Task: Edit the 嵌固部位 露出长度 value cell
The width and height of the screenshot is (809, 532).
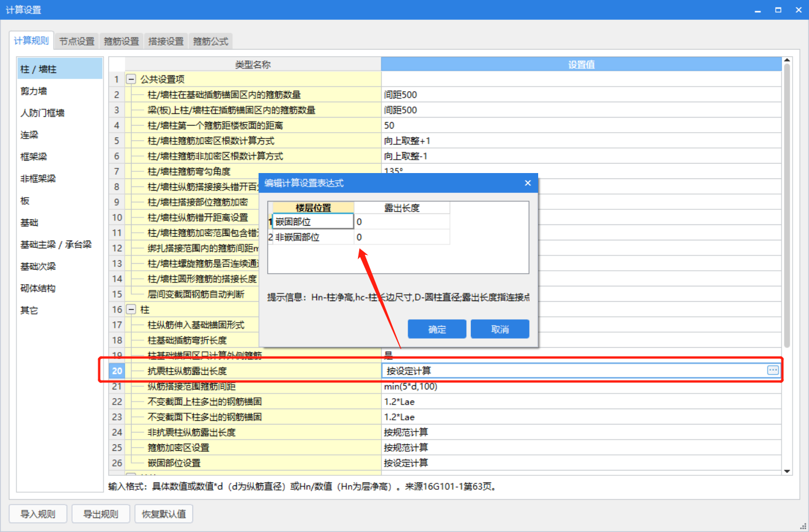Action: pyautogui.click(x=402, y=222)
